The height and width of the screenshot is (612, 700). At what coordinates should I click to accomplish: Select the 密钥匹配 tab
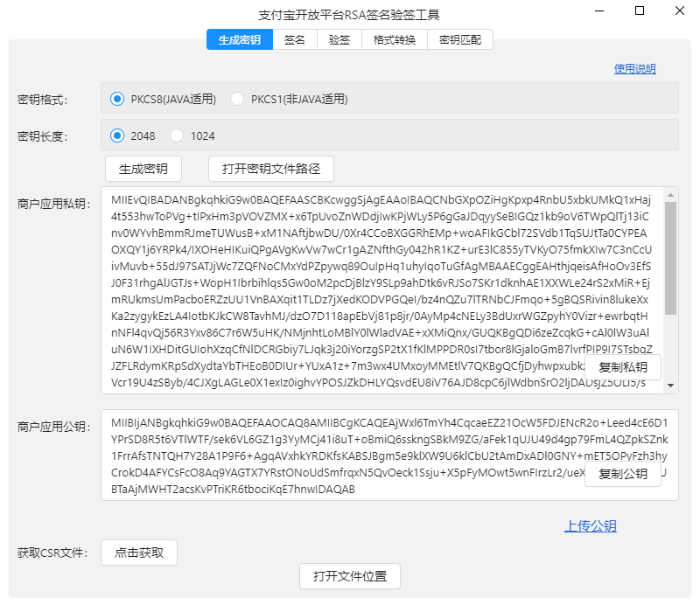point(460,39)
